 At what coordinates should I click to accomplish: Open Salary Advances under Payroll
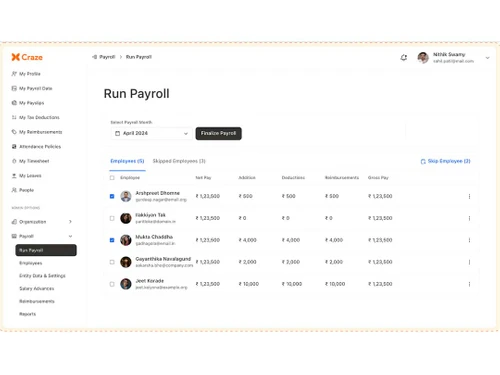pyautogui.click(x=37, y=288)
